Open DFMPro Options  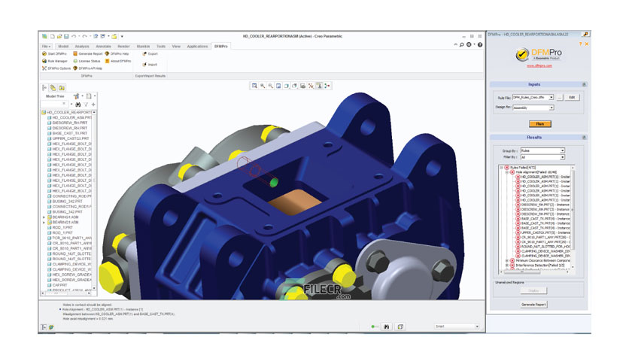point(56,68)
